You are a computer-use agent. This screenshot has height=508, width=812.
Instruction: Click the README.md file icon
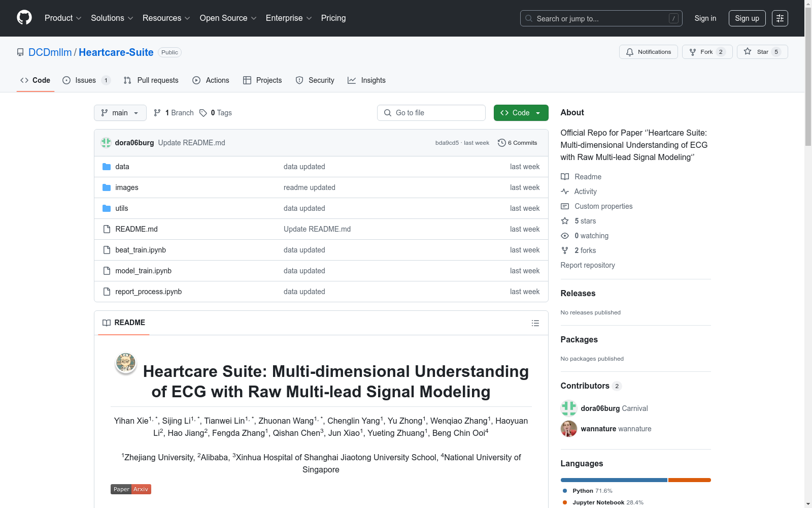click(107, 229)
